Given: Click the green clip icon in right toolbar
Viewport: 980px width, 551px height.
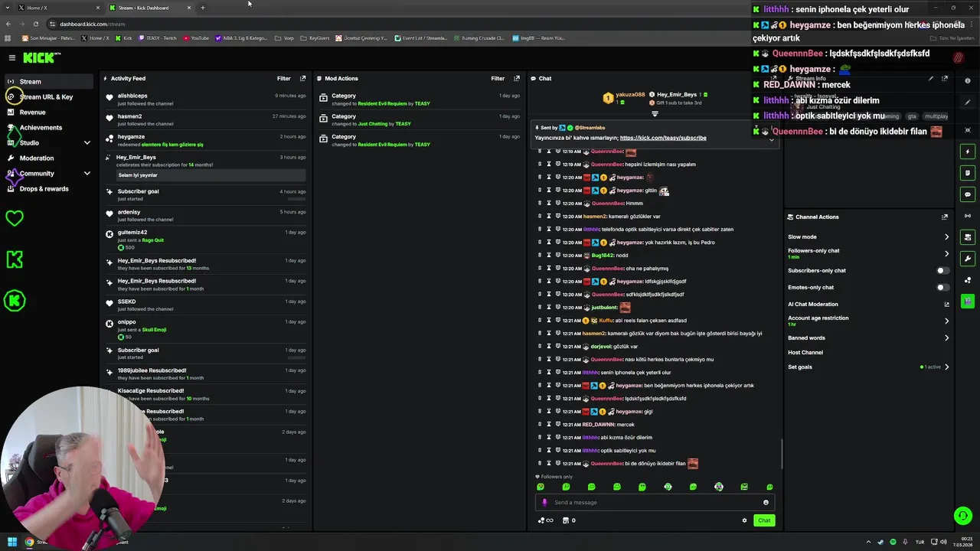Looking at the screenshot, I should tap(968, 302).
